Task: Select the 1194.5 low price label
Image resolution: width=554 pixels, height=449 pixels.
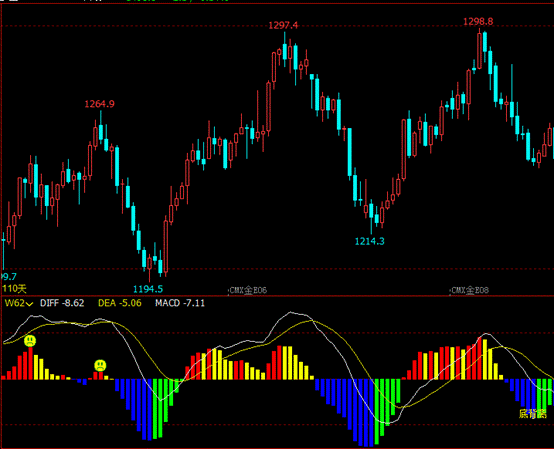Action: pyautogui.click(x=148, y=289)
